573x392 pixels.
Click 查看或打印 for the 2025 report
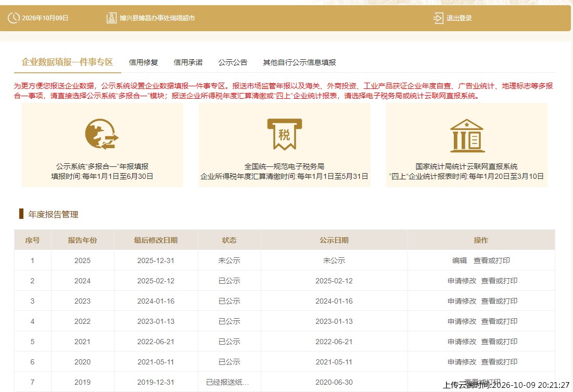point(491,260)
